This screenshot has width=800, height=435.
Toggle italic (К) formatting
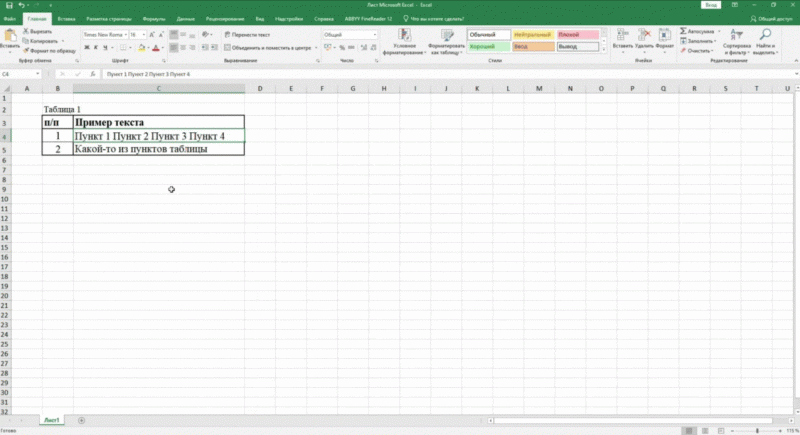95,47
